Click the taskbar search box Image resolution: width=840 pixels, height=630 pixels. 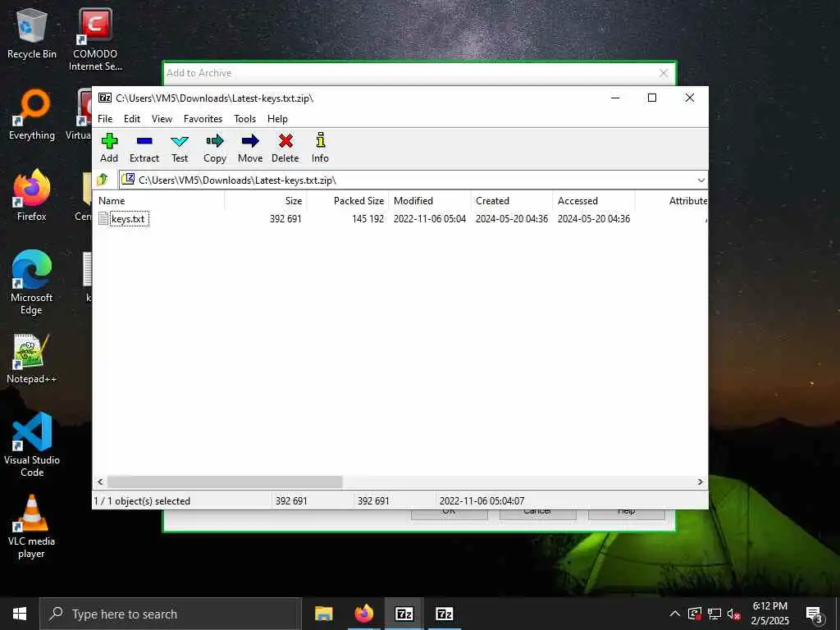point(171,614)
